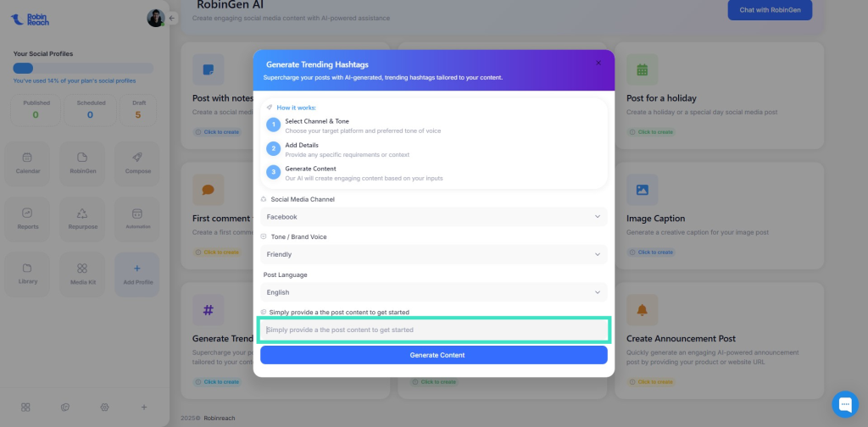Image resolution: width=868 pixels, height=427 pixels.
Task: Click 'Click to create' under Create Announcement Post
Action: (x=651, y=381)
